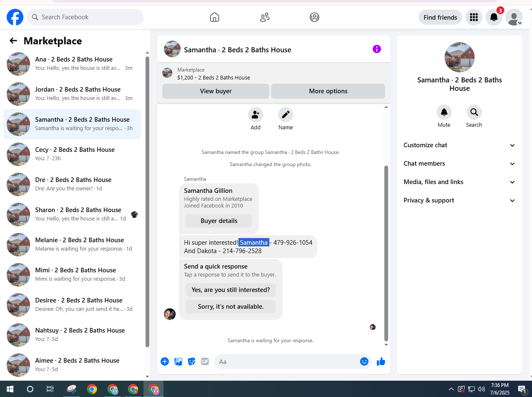Open the apps grid menu icon
Viewport: 532px width, 397px height.
[x=474, y=17]
